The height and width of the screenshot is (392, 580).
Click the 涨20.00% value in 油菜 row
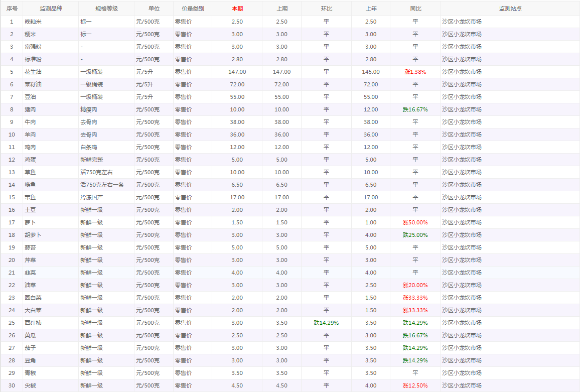click(x=415, y=286)
